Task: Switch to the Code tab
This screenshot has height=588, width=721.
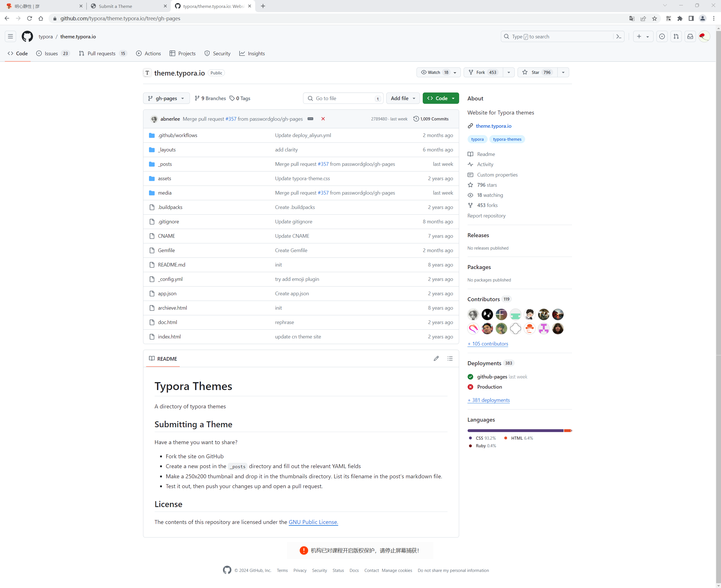Action: coord(17,54)
